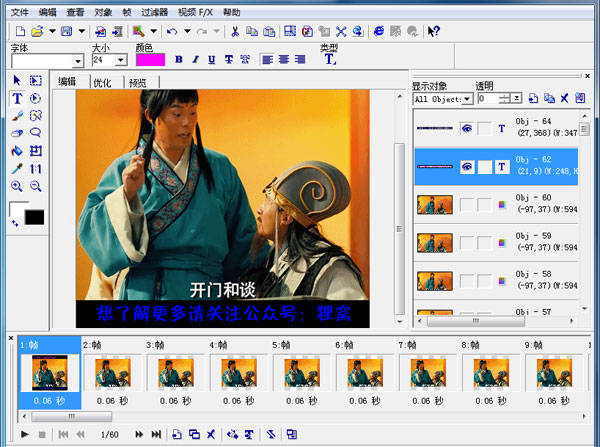Hide Obj - 62 with eye icon
This screenshot has width=600, height=447.
coord(466,167)
